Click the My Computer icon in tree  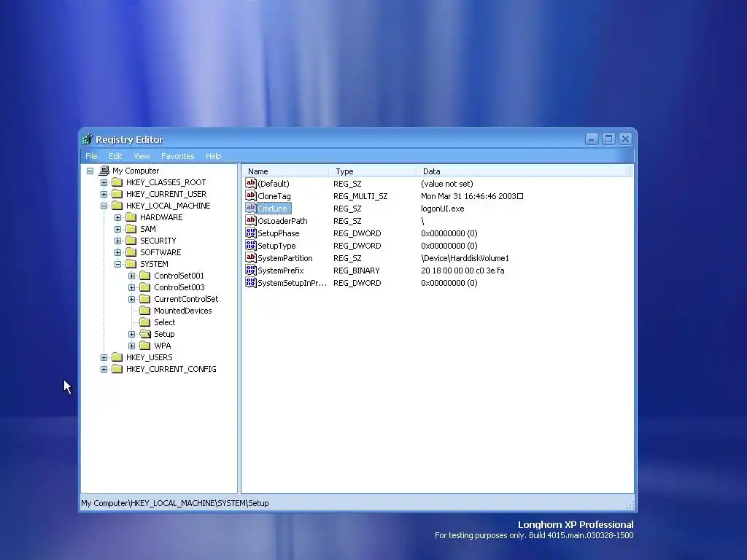click(104, 171)
